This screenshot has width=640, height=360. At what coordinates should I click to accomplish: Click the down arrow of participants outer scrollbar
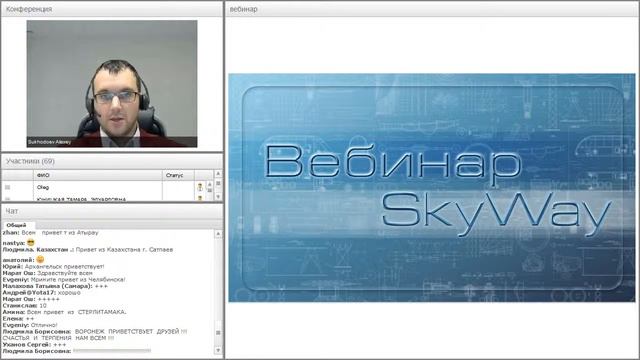(x=218, y=197)
